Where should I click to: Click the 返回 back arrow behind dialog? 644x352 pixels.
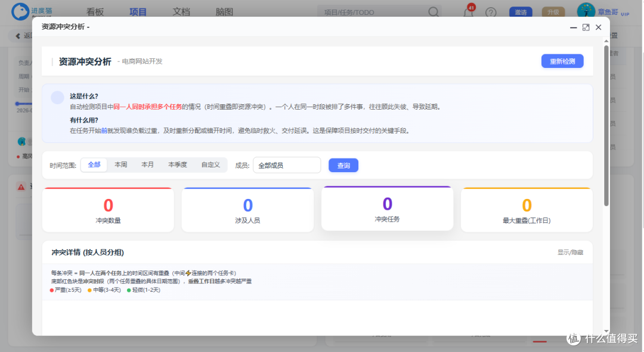[x=18, y=36]
